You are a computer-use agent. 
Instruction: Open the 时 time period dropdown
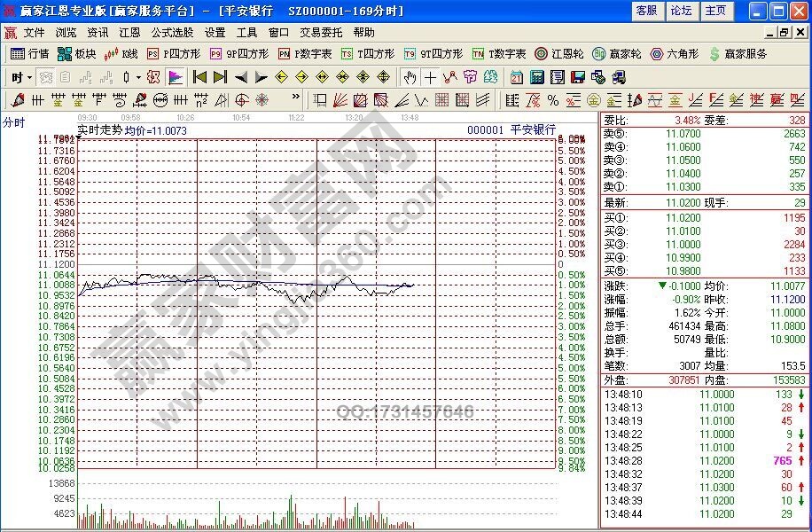[21, 77]
